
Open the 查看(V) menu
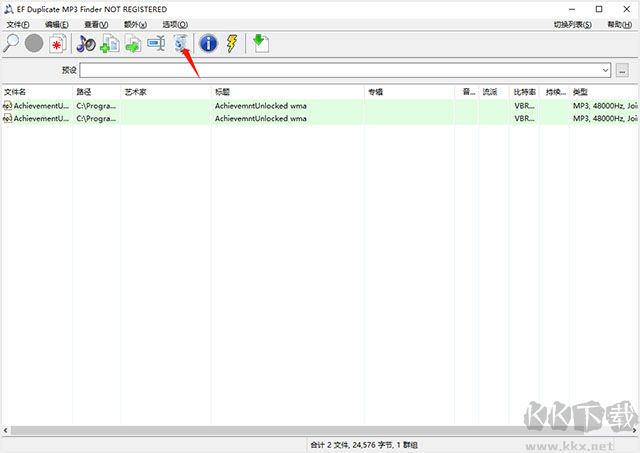pyautogui.click(x=96, y=24)
